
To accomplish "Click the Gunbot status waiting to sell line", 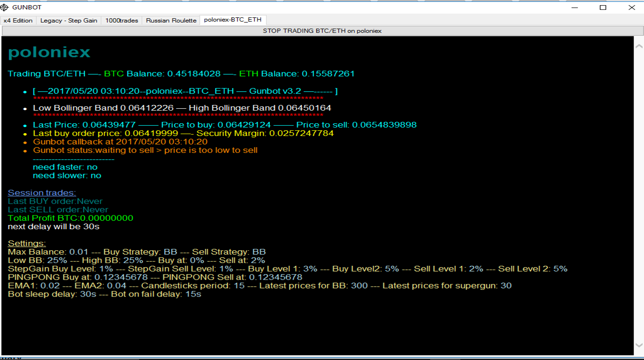I will tap(145, 150).
